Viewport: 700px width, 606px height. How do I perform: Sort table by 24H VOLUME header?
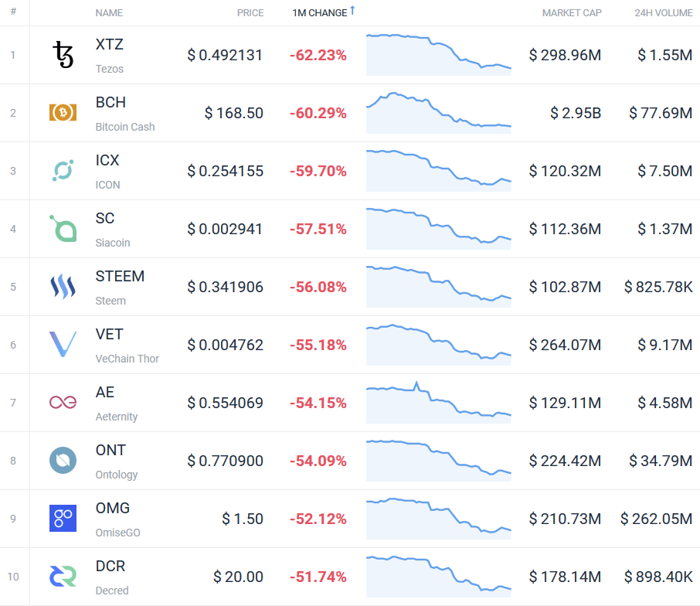pyautogui.click(x=664, y=13)
